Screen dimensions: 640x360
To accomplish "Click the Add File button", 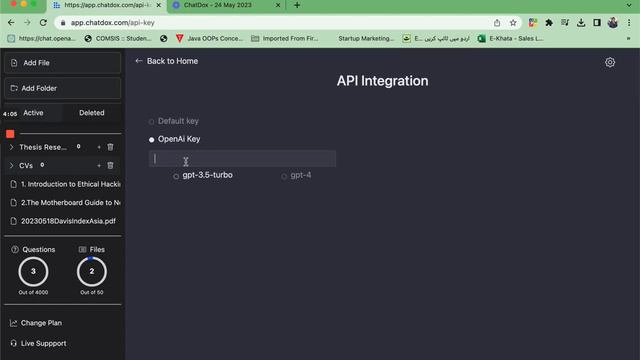I will pyautogui.click(x=62, y=63).
